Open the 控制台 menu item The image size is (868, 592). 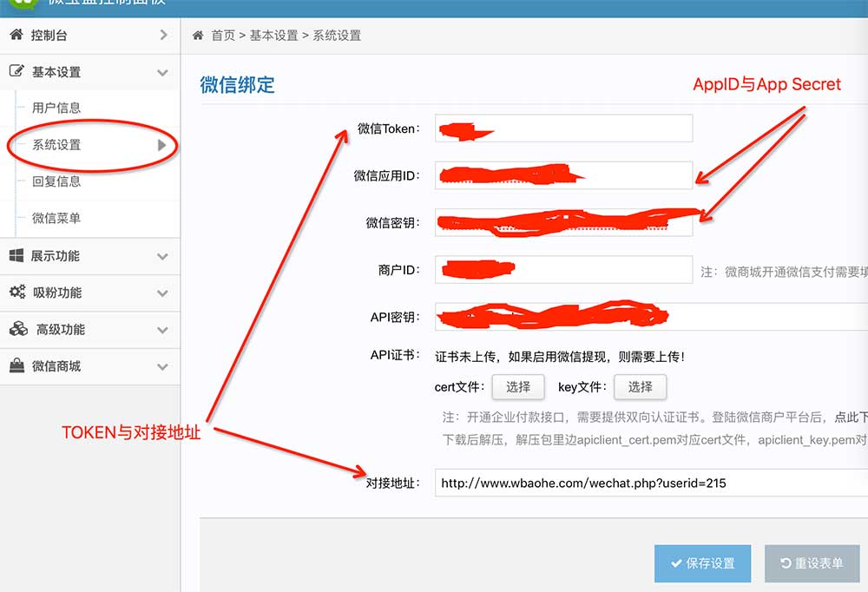[x=89, y=36]
